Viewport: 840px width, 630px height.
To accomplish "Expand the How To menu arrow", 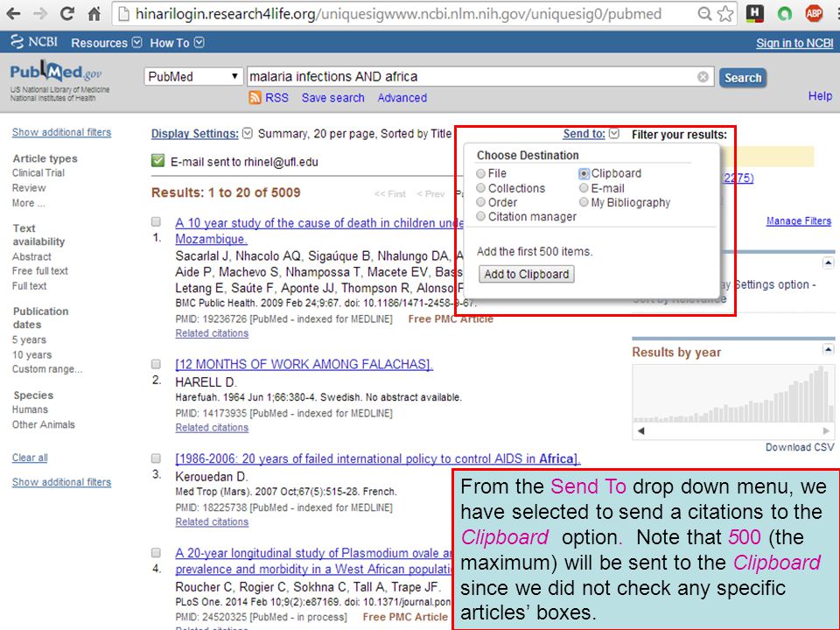I will coord(199,42).
